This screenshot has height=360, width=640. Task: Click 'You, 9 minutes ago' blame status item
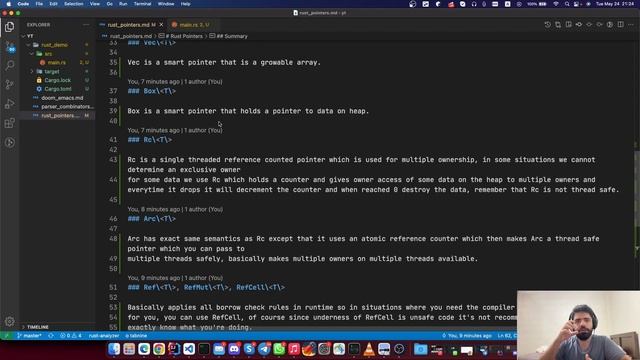(x=467, y=336)
